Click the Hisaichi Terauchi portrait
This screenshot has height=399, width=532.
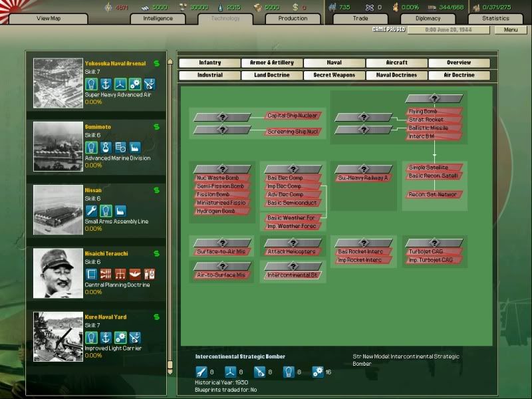pyautogui.click(x=58, y=273)
